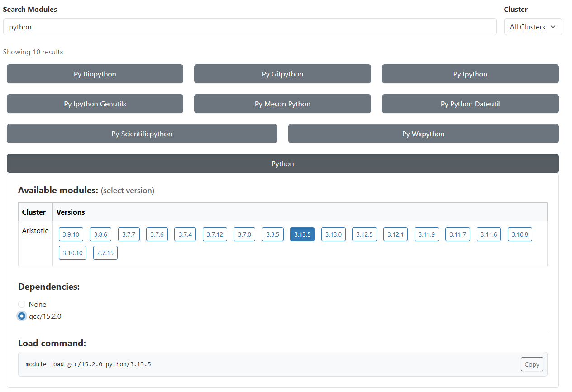Select Python version 3.10.8

(x=520, y=234)
